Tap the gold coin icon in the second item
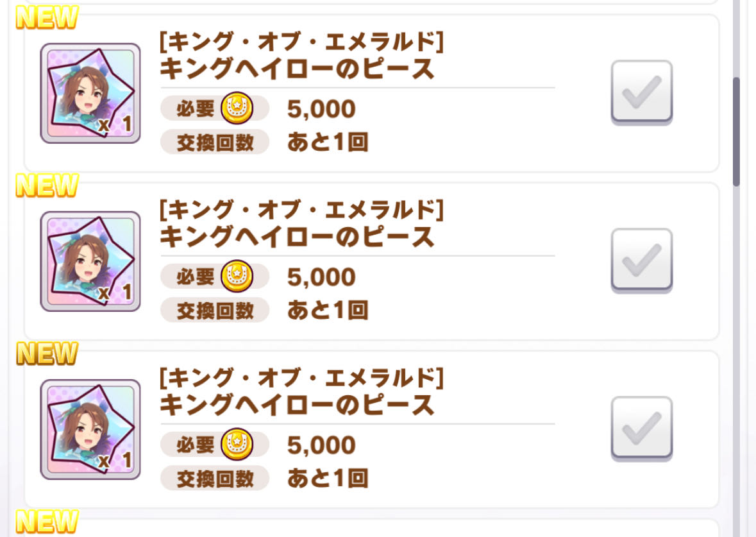The image size is (756, 537). (x=237, y=277)
